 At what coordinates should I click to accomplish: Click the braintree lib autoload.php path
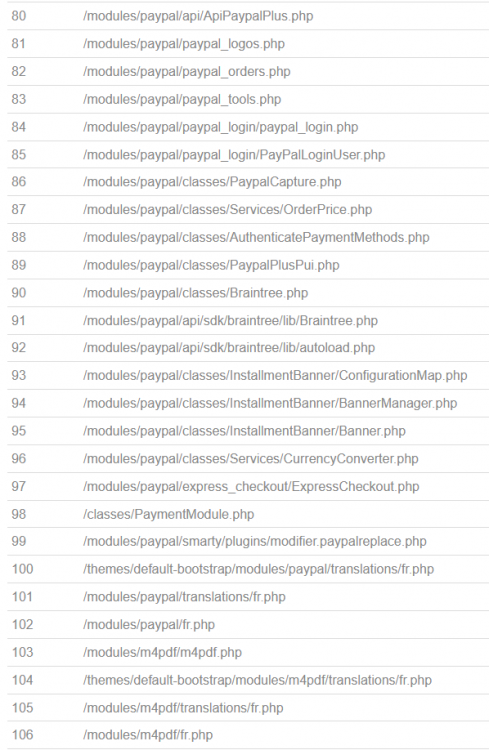click(229, 348)
